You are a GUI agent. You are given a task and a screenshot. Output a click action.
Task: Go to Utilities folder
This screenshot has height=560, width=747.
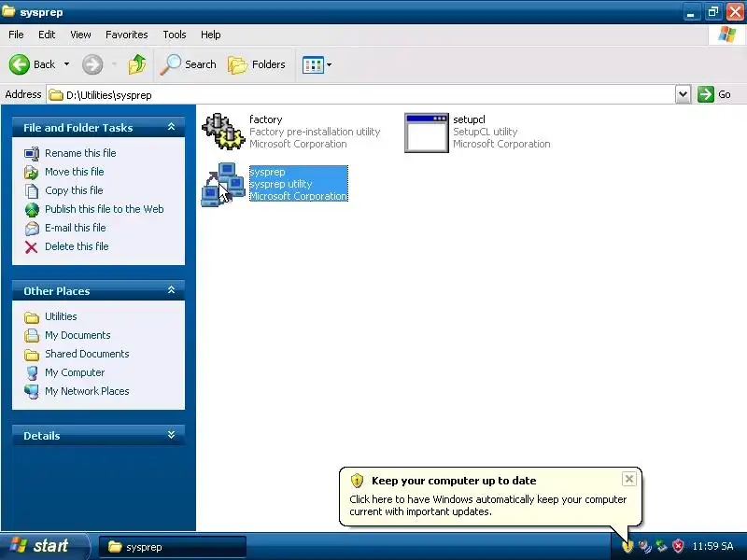61,316
